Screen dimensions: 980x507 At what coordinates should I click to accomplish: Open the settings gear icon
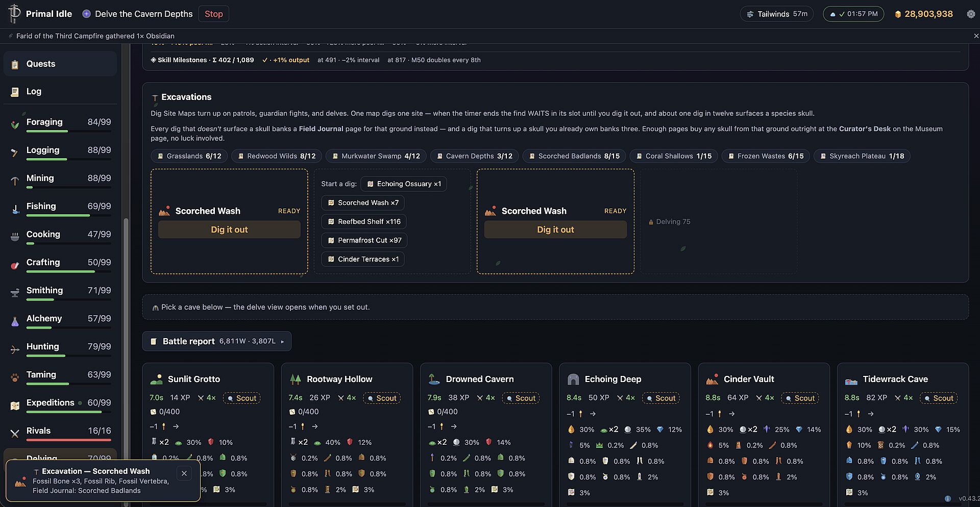(x=971, y=14)
